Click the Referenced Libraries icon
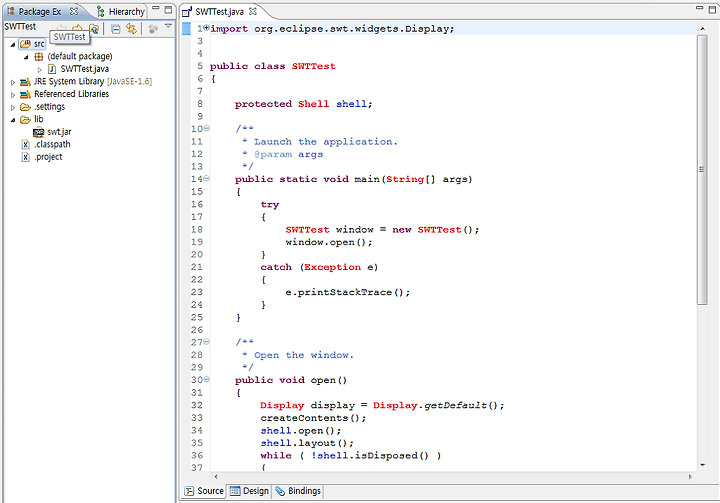Viewport: 720px width, 503px height. [26, 94]
